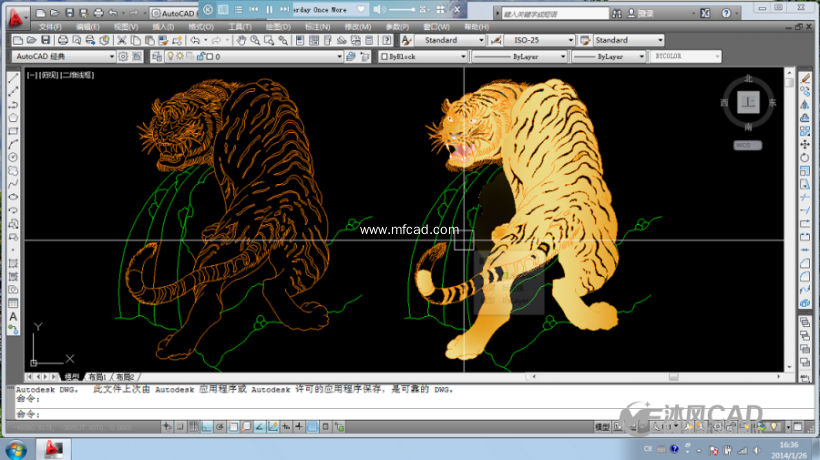This screenshot has height=460, width=820.
Task: Click the Text Style icon beside Standard dropdown
Action: click(407, 40)
